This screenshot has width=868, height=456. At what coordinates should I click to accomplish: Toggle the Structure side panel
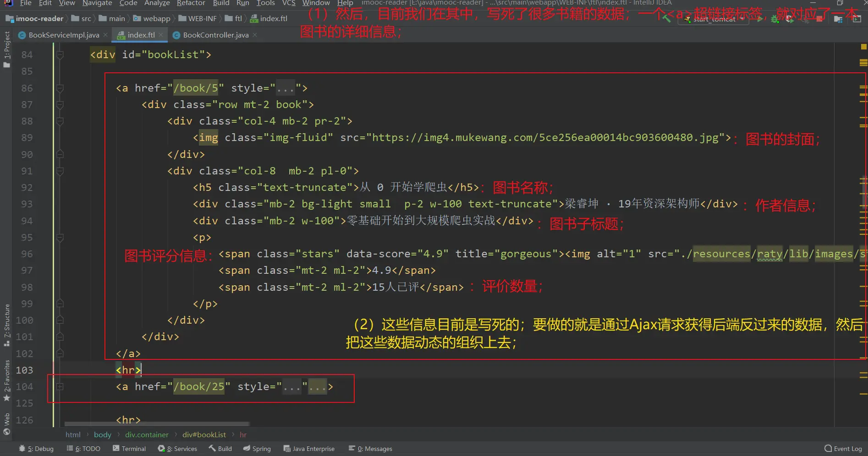[x=6, y=324]
